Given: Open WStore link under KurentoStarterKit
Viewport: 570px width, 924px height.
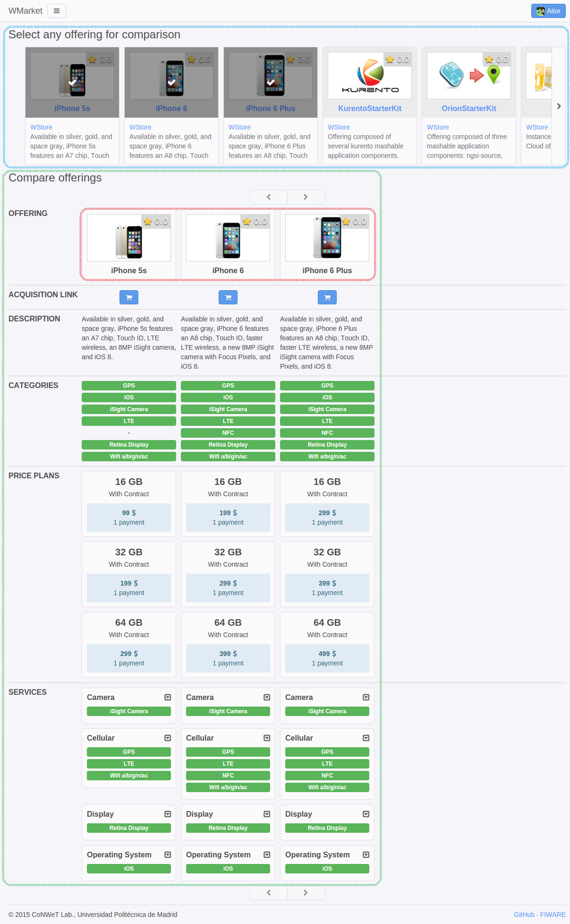Looking at the screenshot, I should [339, 127].
